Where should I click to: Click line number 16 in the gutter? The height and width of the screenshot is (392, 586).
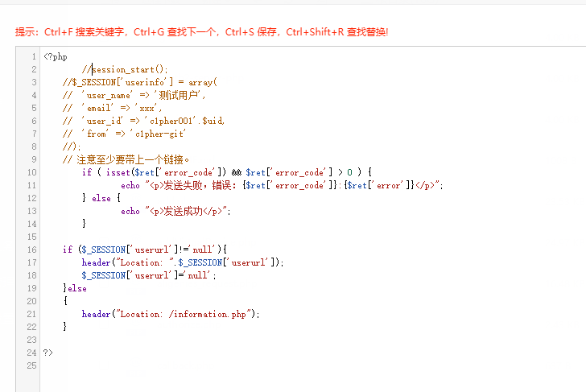[31, 250]
